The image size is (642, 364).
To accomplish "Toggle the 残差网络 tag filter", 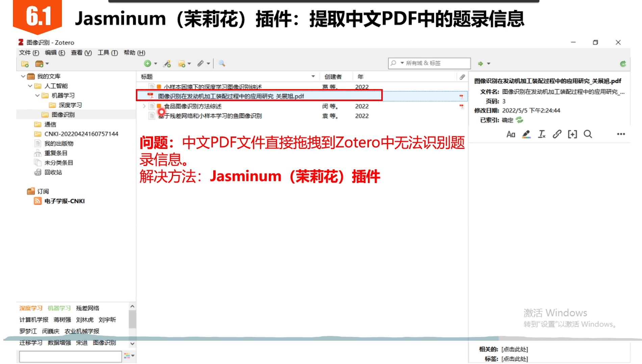I will [x=87, y=308].
